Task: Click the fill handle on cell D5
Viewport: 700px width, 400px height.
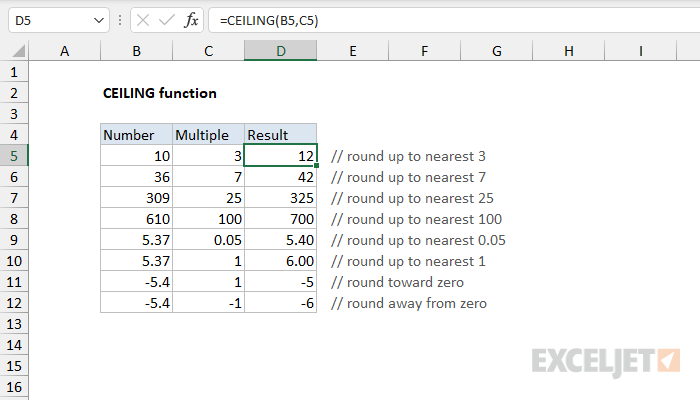Action: 317,166
